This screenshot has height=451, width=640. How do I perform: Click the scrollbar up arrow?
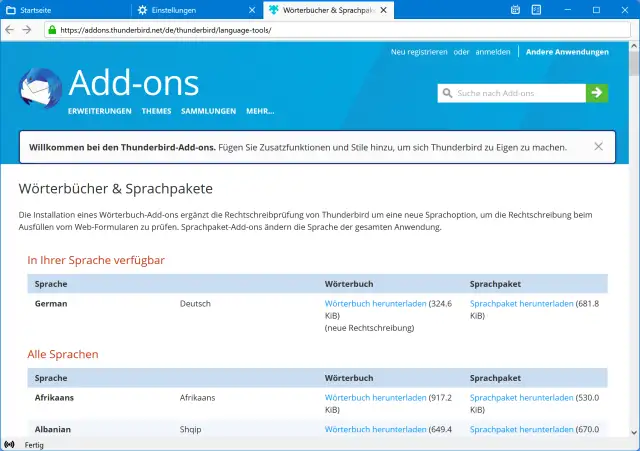634,46
